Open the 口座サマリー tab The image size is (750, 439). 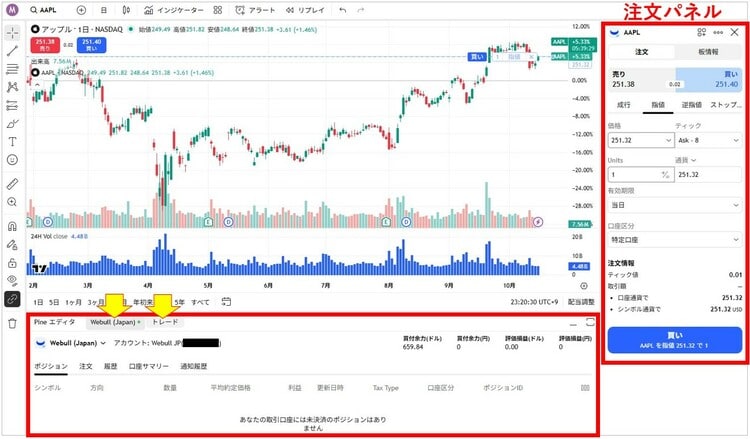[x=149, y=367]
